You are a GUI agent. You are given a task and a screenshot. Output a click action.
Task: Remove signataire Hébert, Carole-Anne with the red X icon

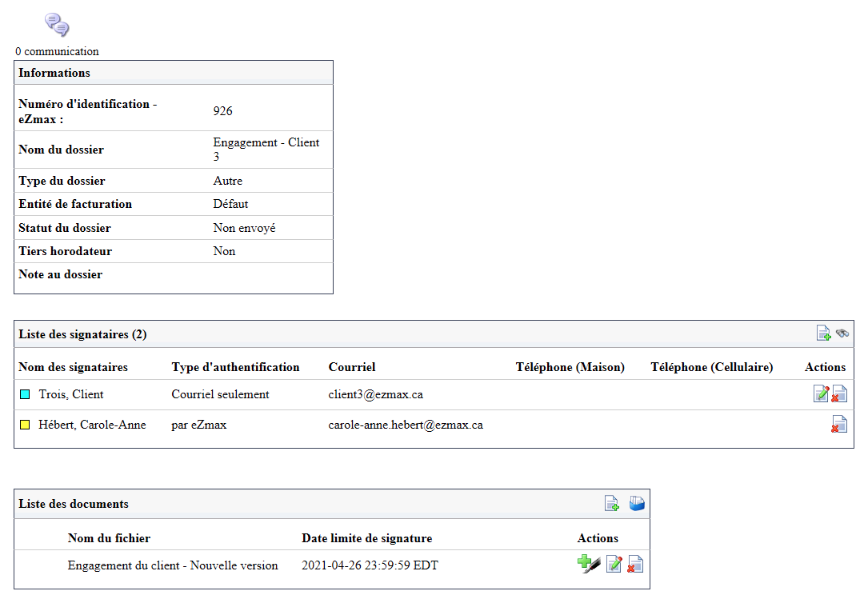click(839, 425)
